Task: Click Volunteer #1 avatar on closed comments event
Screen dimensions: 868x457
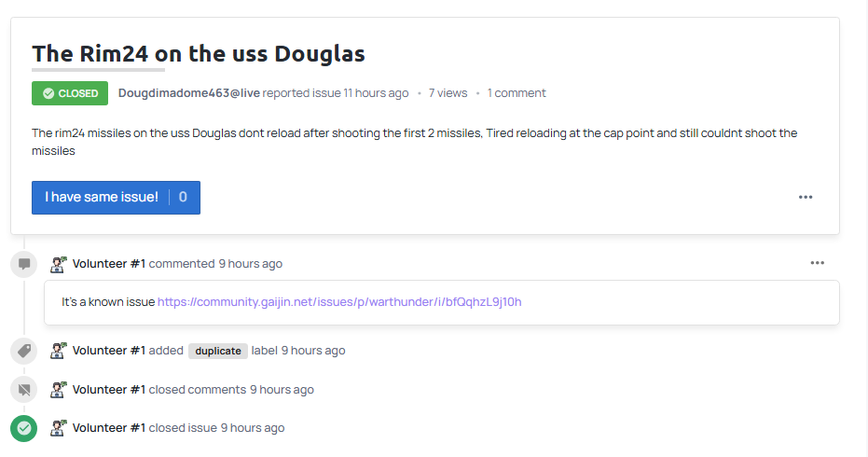Action: pyautogui.click(x=58, y=390)
